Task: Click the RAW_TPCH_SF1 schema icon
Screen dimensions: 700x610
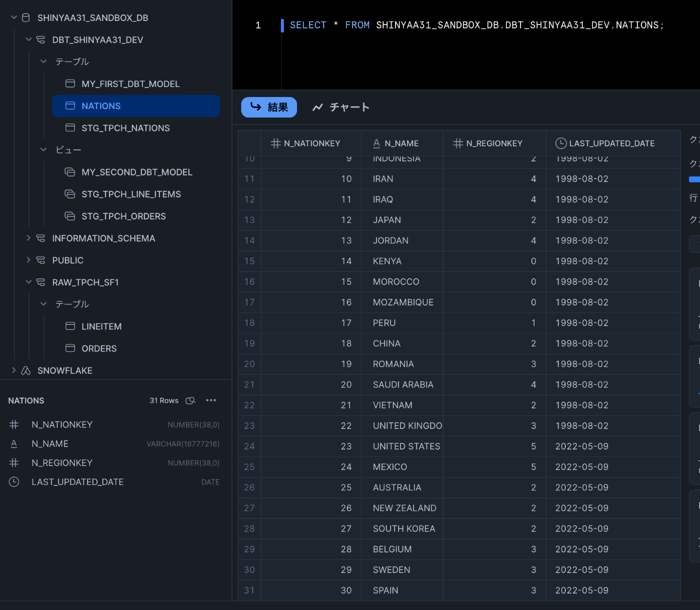Action: (40, 282)
